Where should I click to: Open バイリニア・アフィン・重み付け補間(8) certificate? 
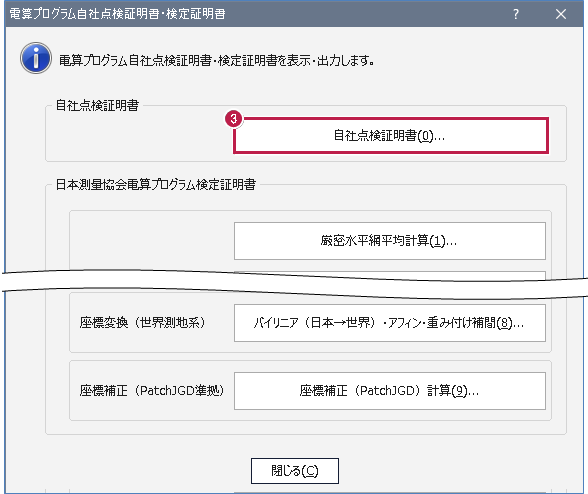tap(390, 323)
